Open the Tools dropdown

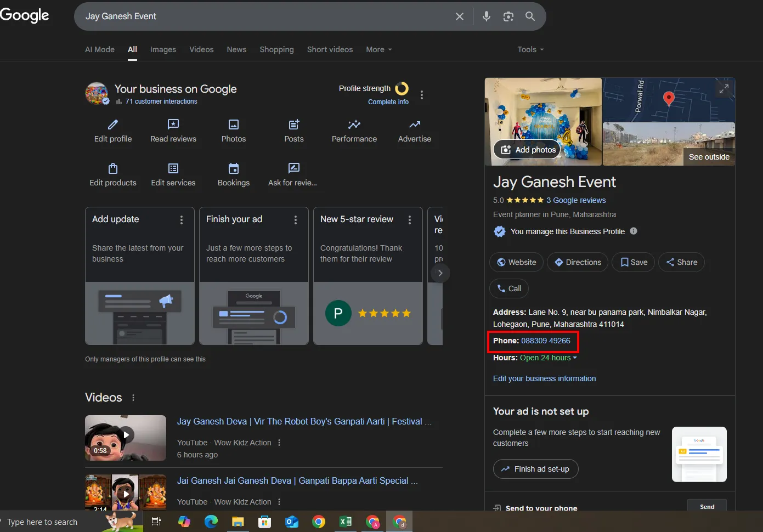[x=530, y=49]
